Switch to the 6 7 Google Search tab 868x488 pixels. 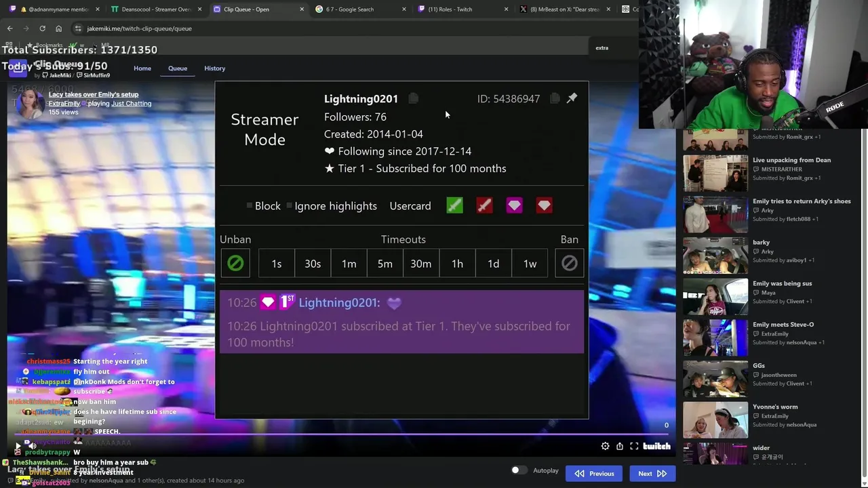359,9
